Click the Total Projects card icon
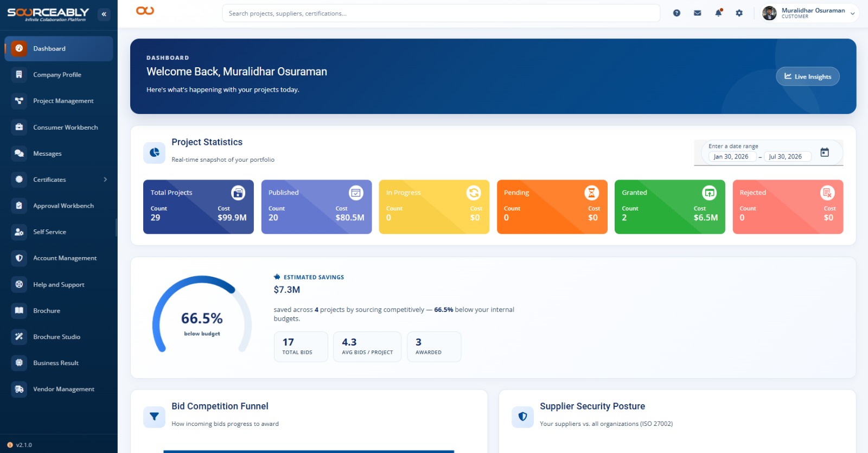Image resolution: width=868 pixels, height=453 pixels. click(238, 193)
